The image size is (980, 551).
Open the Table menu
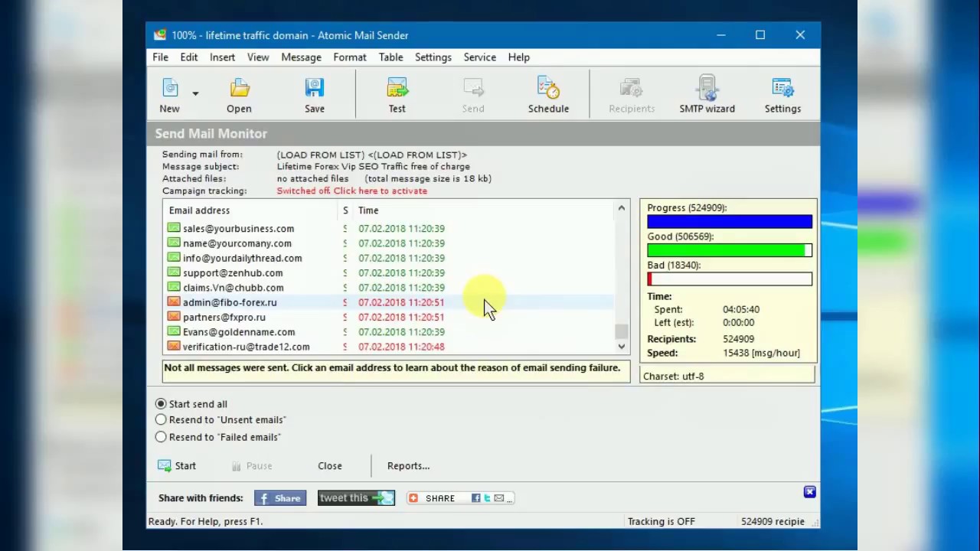(x=390, y=57)
